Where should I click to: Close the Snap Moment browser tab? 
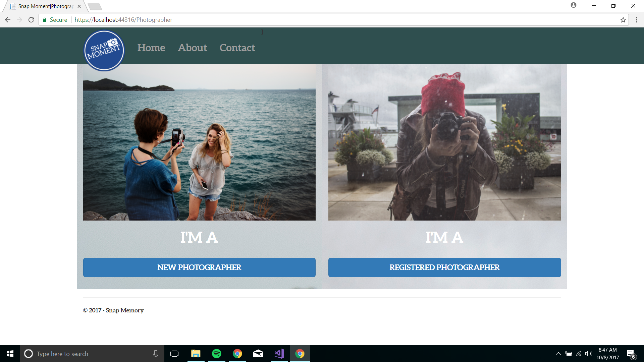tap(79, 6)
